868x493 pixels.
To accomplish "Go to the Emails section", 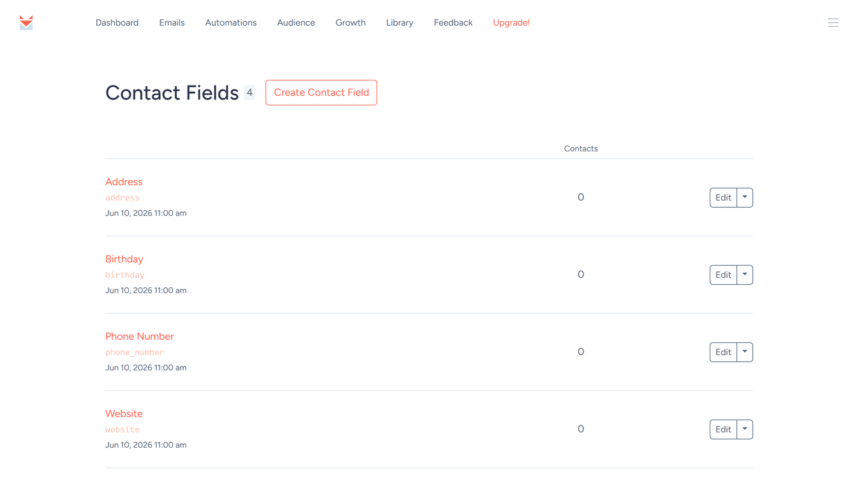I will pyautogui.click(x=172, y=23).
